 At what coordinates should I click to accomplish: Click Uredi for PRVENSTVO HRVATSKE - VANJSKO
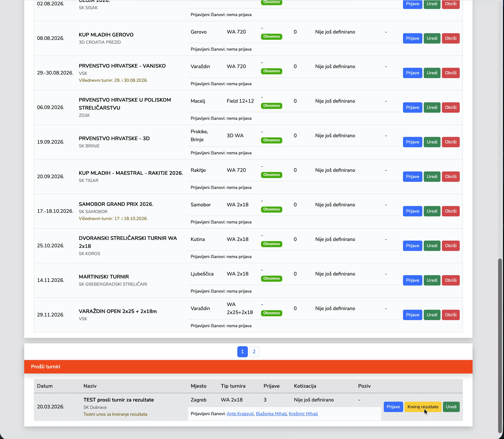432,73
